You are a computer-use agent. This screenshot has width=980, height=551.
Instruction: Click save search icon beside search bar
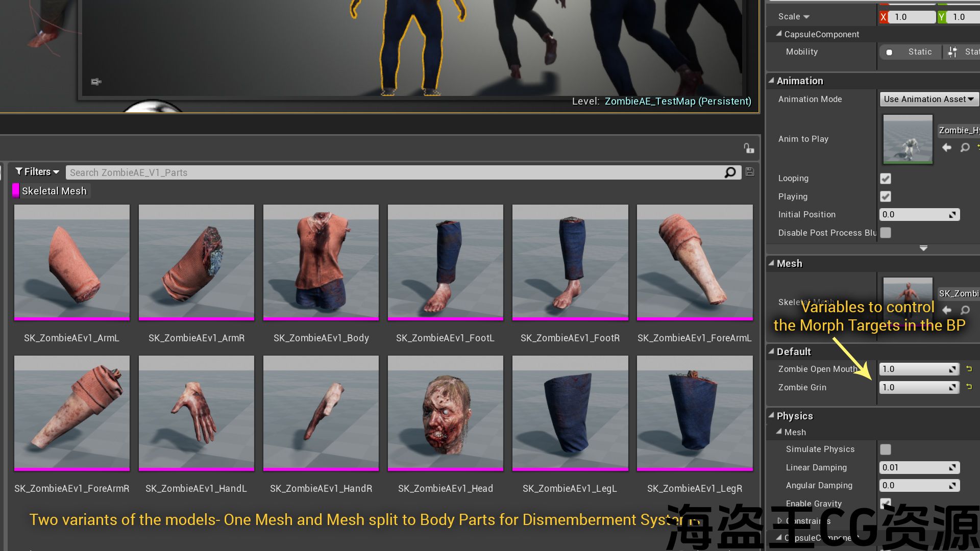(x=750, y=172)
